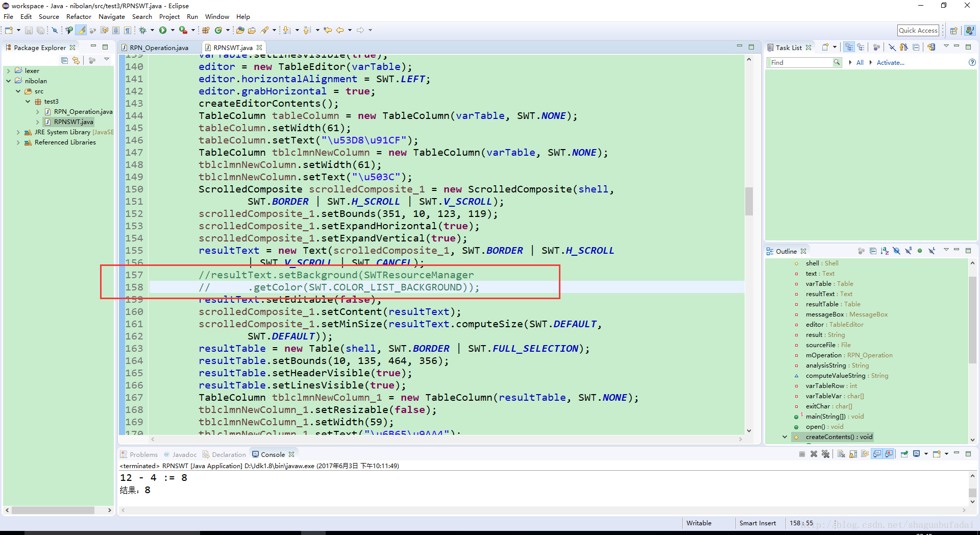Toggle Block Selection Mode icon
Screen dimensions: 980x535
pos(116,31)
